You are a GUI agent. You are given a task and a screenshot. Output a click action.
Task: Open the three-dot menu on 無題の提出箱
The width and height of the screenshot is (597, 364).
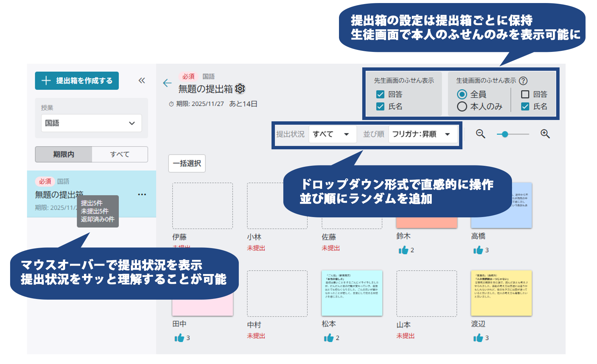pyautogui.click(x=142, y=194)
